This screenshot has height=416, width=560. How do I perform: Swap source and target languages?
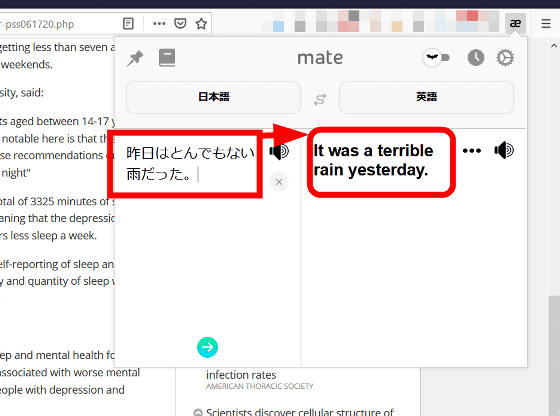coord(320,100)
